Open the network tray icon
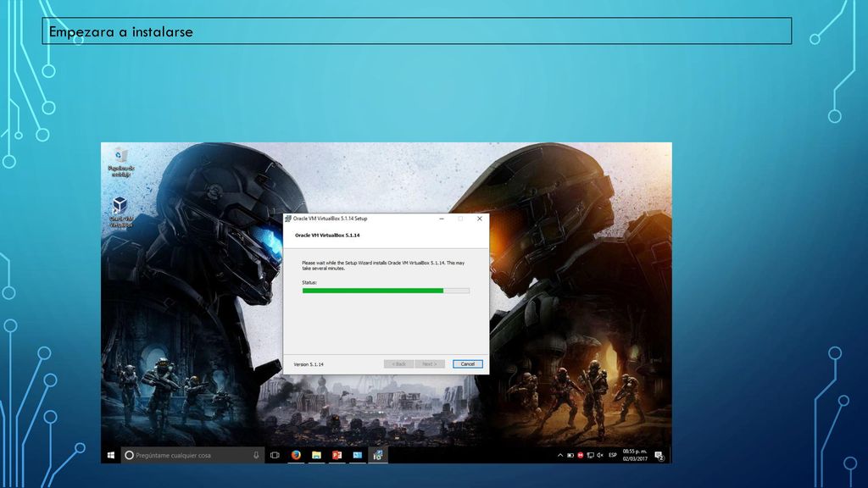868x488 pixels. (590, 455)
